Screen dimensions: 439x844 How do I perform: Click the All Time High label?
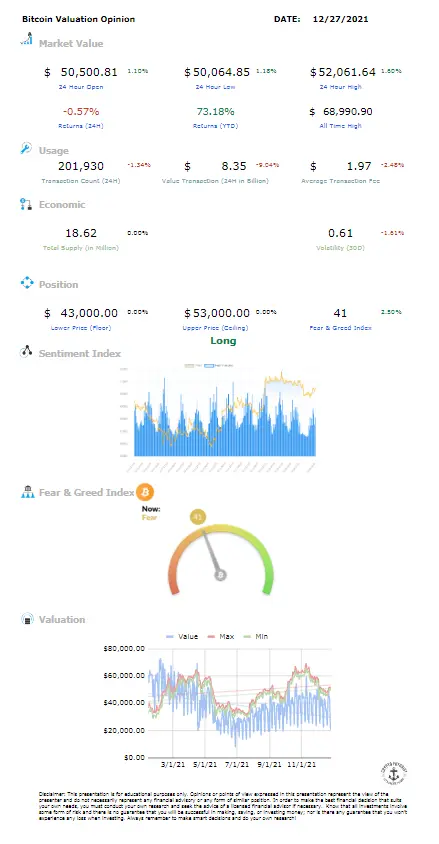pos(341,126)
